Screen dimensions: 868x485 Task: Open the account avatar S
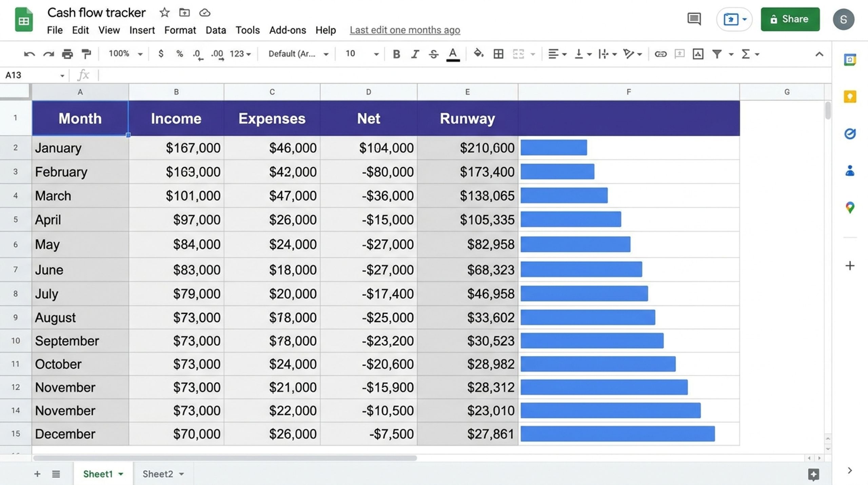[843, 19]
